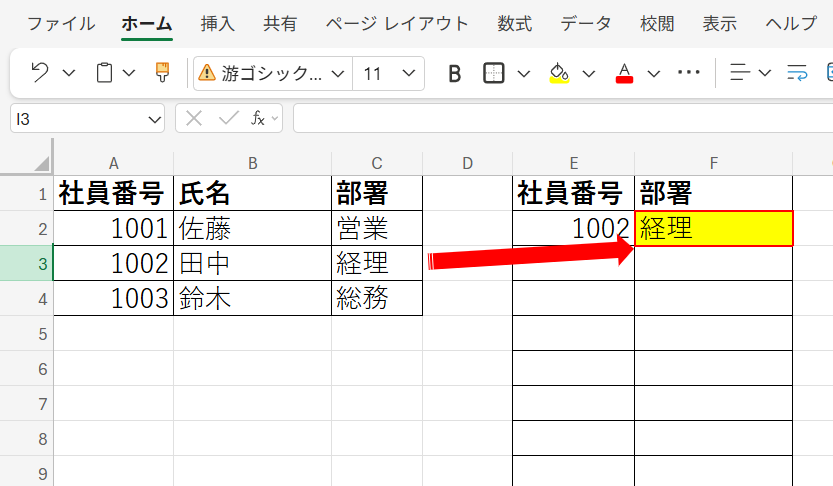833x486 pixels.
Task: Apply the red font color
Action: tap(625, 73)
